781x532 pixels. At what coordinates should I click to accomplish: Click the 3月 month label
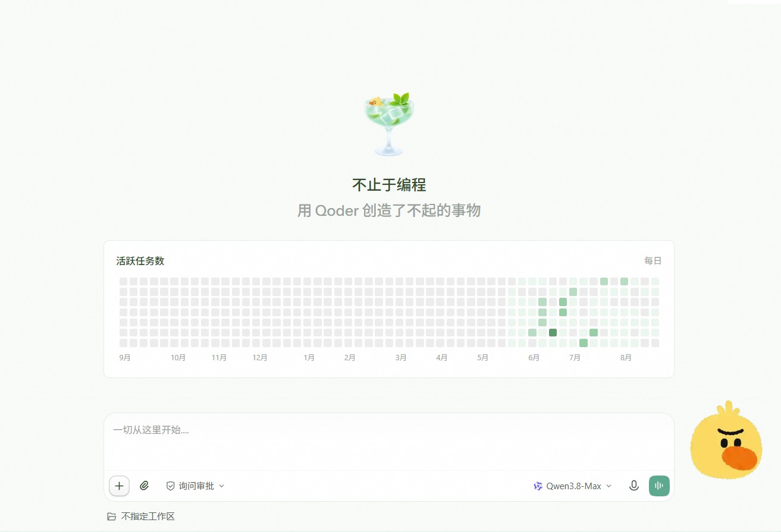[x=401, y=357]
